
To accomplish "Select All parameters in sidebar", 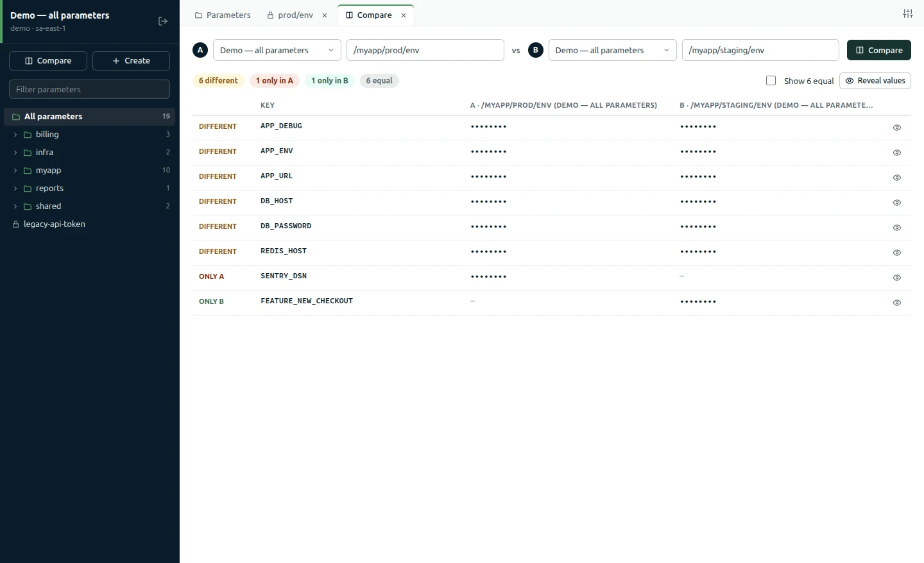I will pos(89,117).
